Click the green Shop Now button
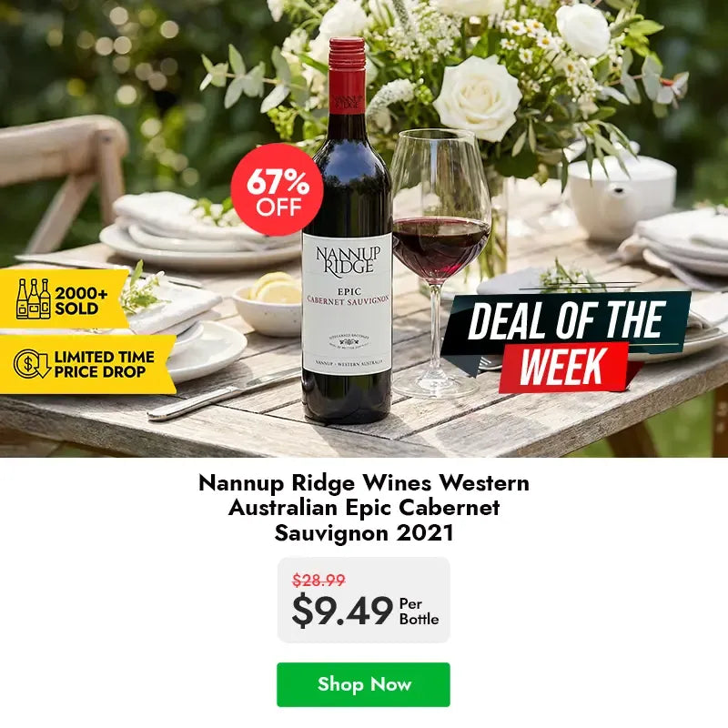This screenshot has height=728, width=728. coord(363,684)
